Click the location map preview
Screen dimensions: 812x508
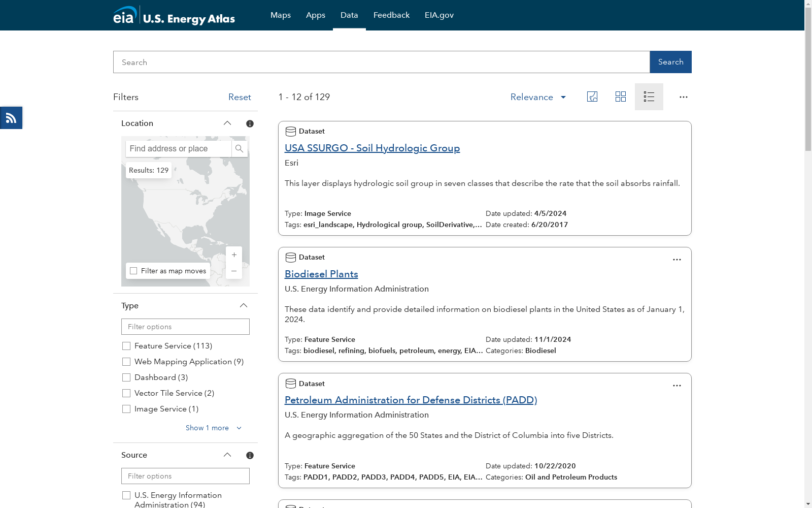pos(185,211)
